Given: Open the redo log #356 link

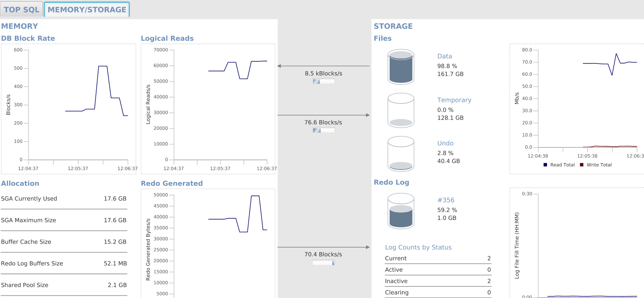Looking at the screenshot, I should (x=446, y=200).
